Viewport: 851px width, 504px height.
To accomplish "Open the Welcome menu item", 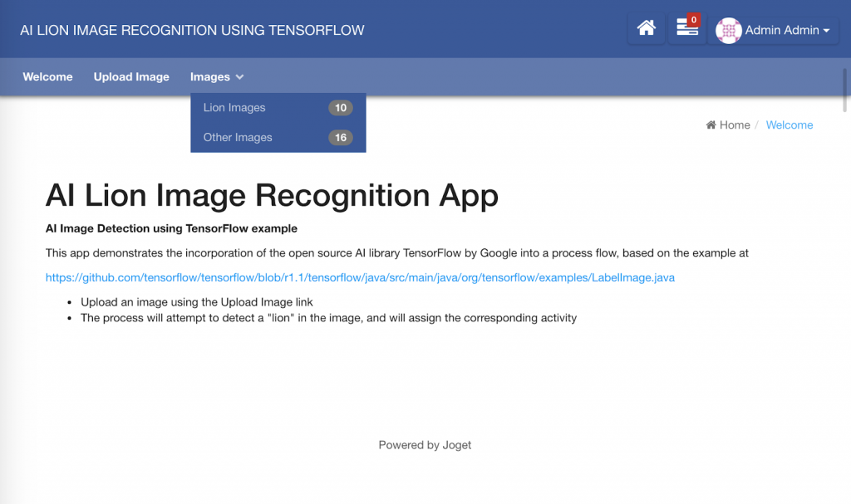I will point(47,77).
